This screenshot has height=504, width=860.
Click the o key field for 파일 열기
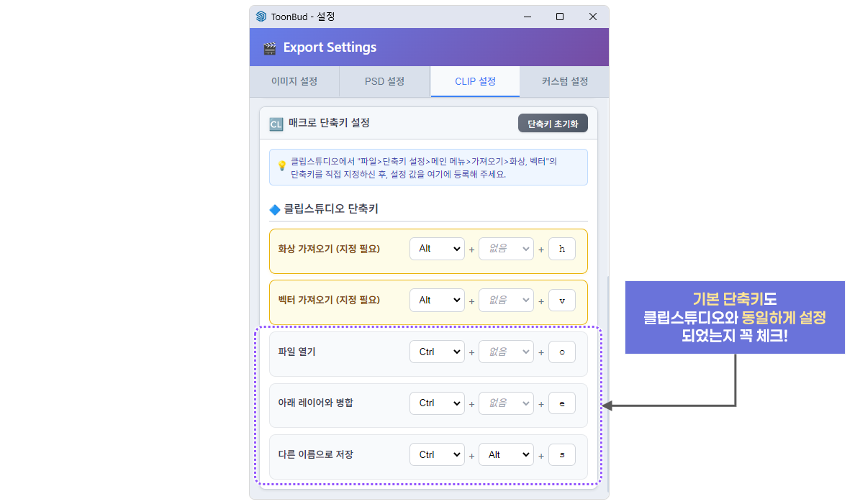(x=562, y=352)
